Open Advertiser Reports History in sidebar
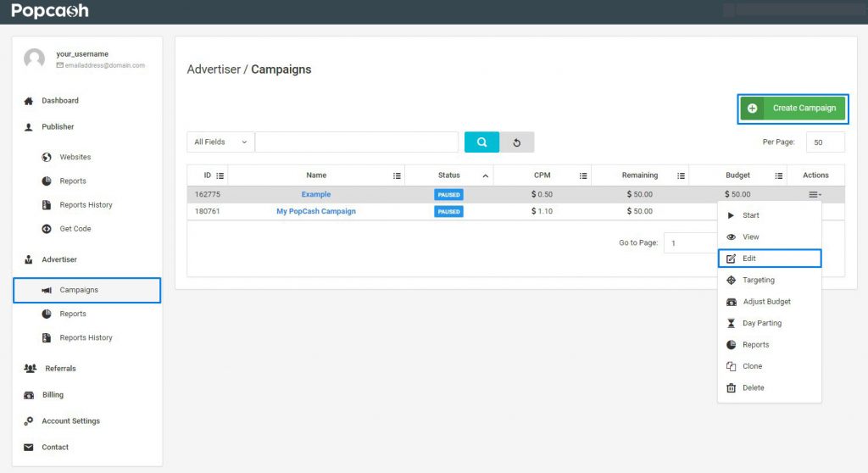Viewport: 868px width, 473px height. point(86,338)
